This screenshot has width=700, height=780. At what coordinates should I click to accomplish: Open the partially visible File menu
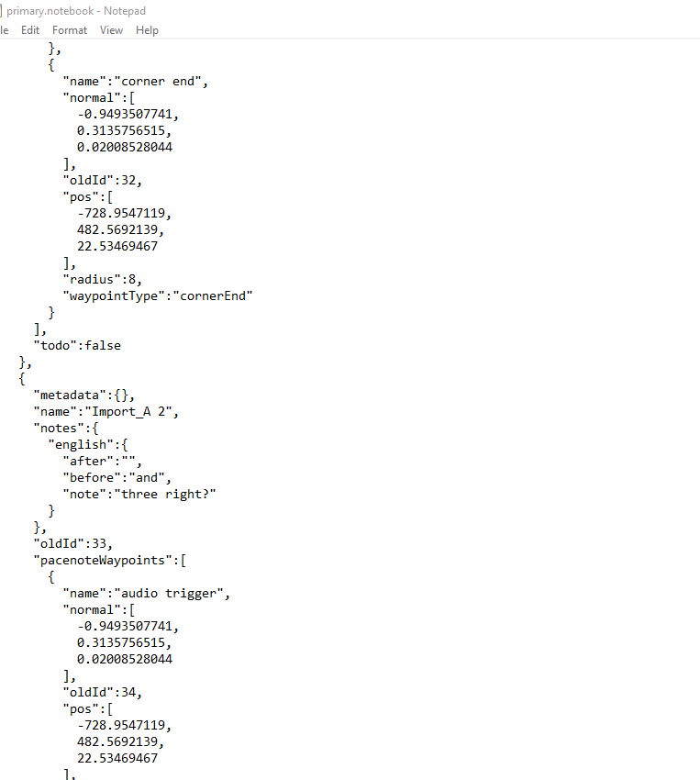point(4,30)
